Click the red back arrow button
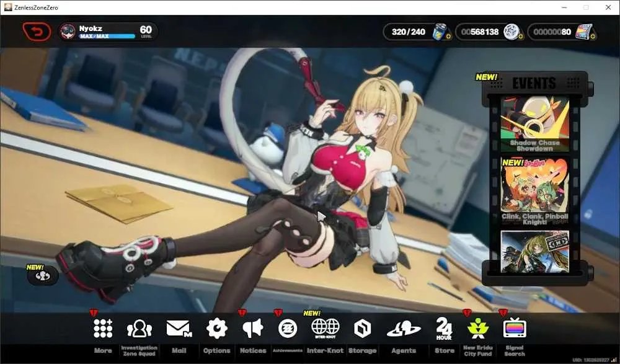Image resolution: width=620 pixels, height=364 pixels. (37, 32)
